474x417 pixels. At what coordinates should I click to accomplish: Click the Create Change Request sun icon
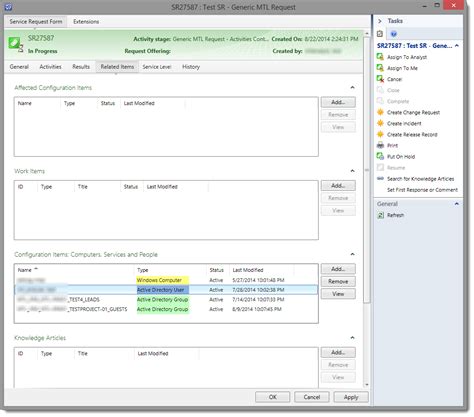click(380, 112)
